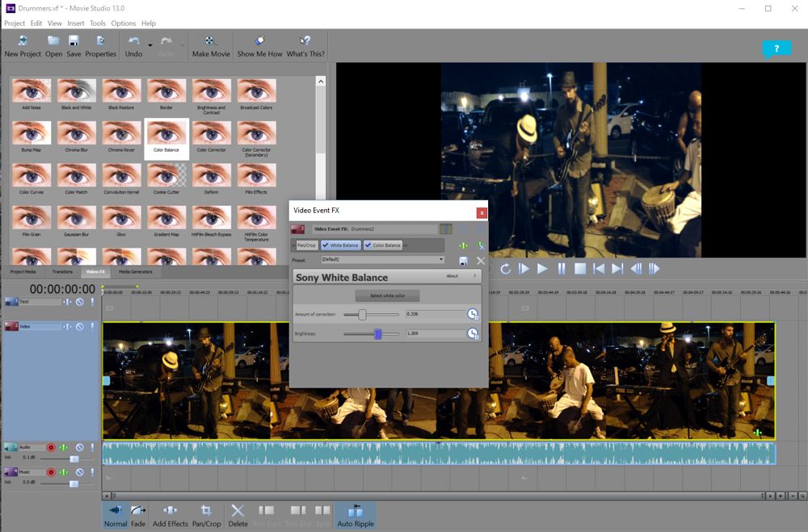Uncheck the White Balance effect checkbox
Viewport: 808px width, 532px height.
(326, 245)
